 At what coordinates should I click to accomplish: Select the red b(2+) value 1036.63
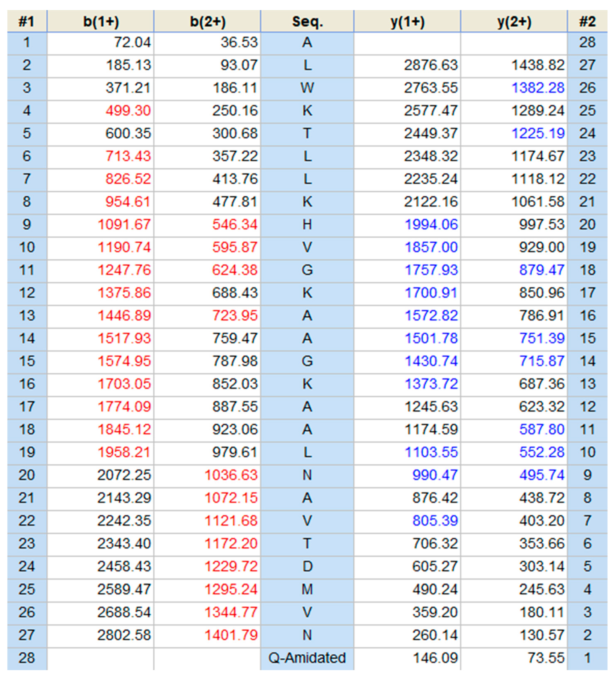pyautogui.click(x=231, y=475)
